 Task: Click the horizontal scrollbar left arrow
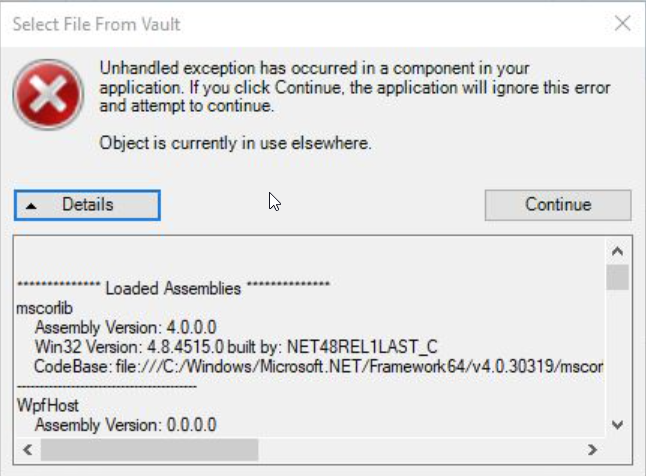27,449
